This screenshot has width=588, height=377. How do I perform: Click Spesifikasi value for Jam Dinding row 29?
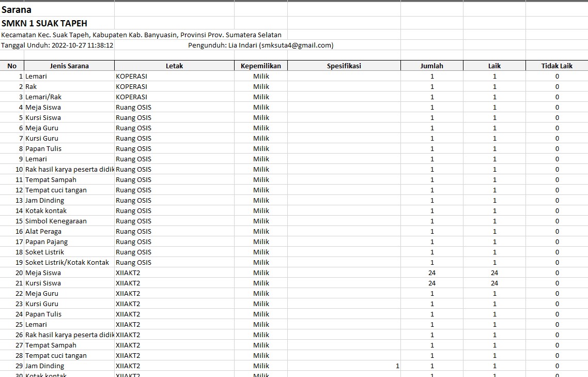[344, 366]
